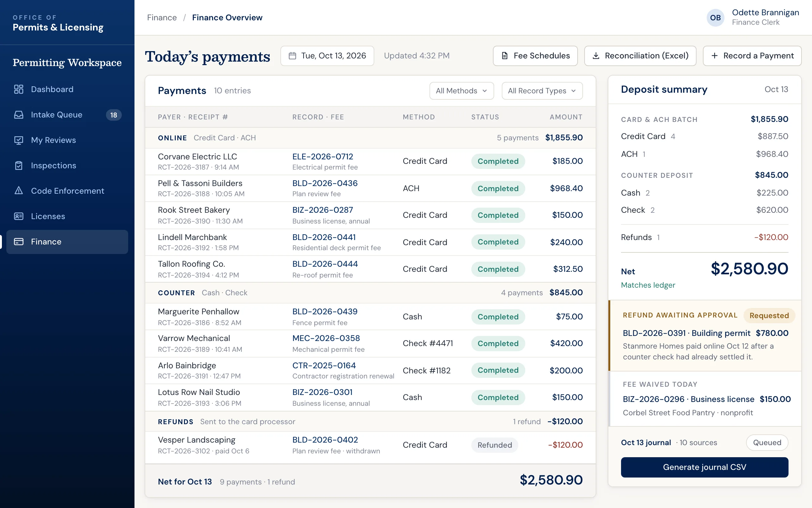Open the All Record Types dropdown

tap(542, 91)
